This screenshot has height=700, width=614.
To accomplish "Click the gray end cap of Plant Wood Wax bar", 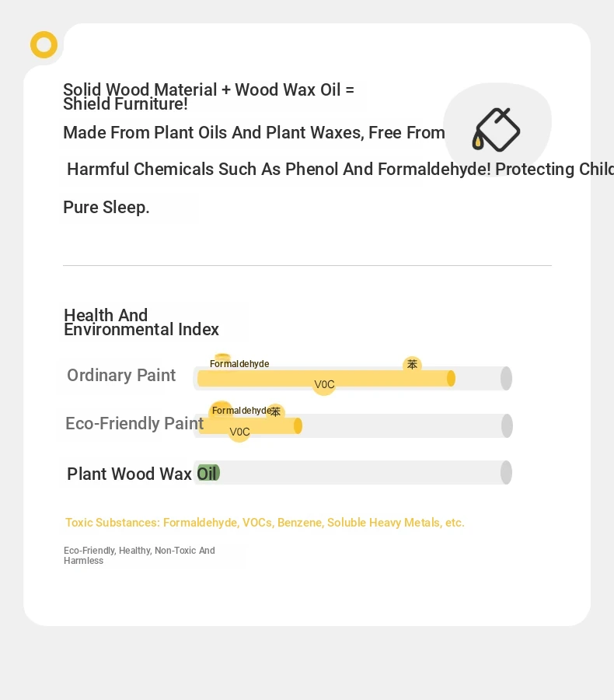I will [x=506, y=472].
